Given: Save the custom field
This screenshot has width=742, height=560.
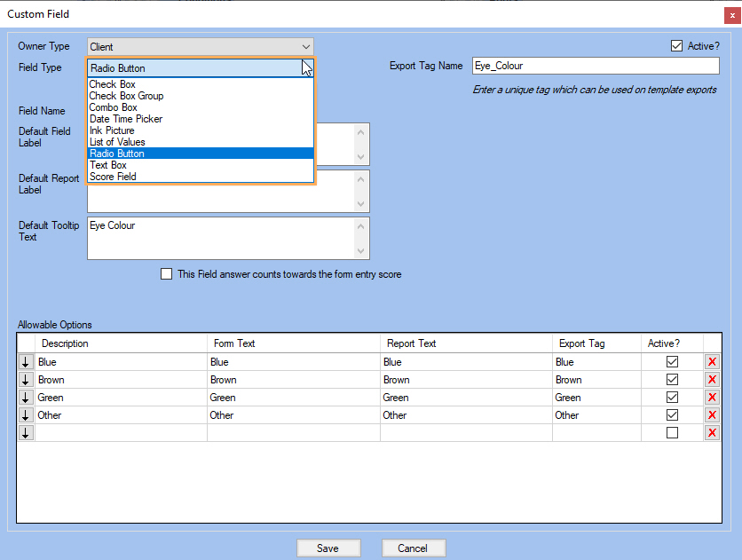Looking at the screenshot, I should [x=328, y=548].
